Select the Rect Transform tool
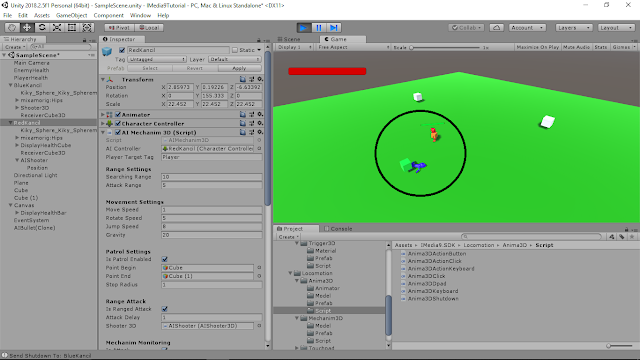The width and height of the screenshot is (640, 360). point(72,27)
